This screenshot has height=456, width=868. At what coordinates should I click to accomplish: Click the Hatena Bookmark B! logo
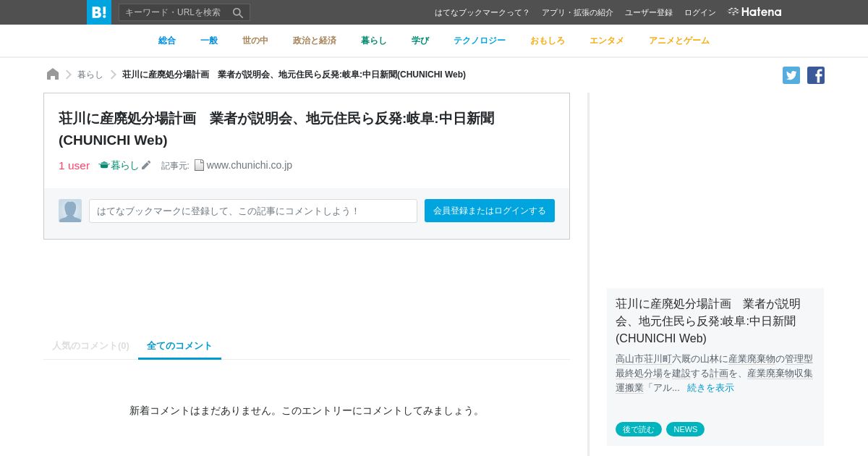pos(99,12)
